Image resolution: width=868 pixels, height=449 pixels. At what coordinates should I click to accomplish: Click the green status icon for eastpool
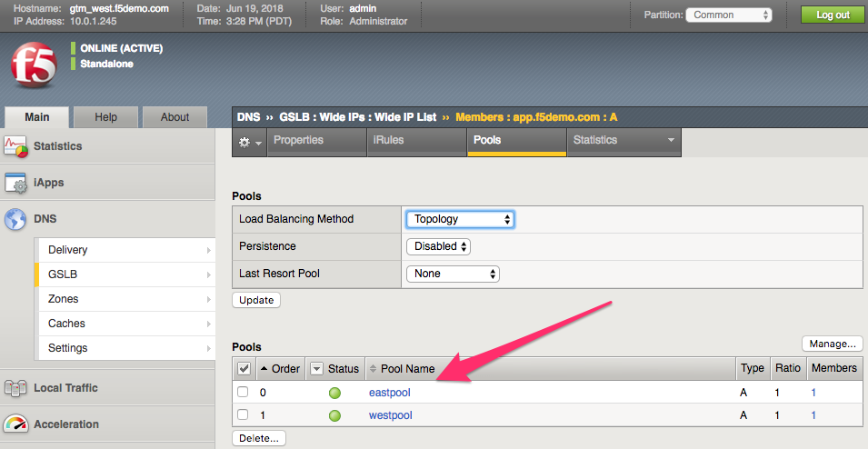click(x=334, y=393)
